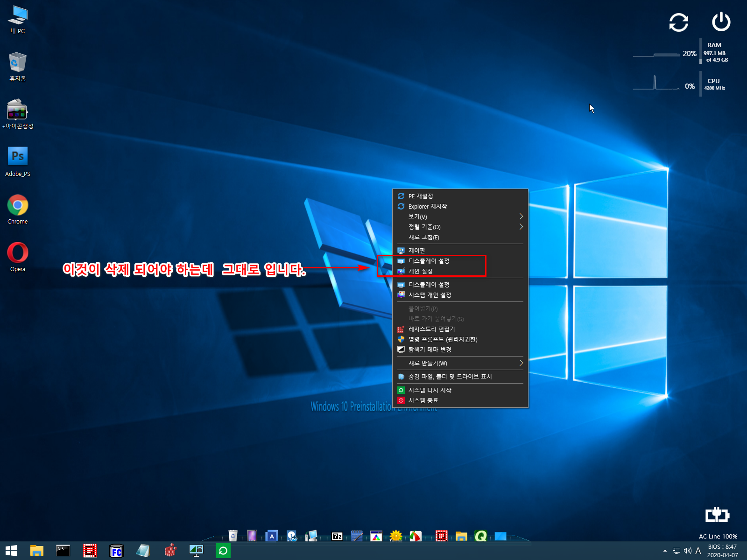The height and width of the screenshot is (560, 747).
Task: Select 디스플레이 설정 above 시스템 개인 설정
Action: pos(460,285)
